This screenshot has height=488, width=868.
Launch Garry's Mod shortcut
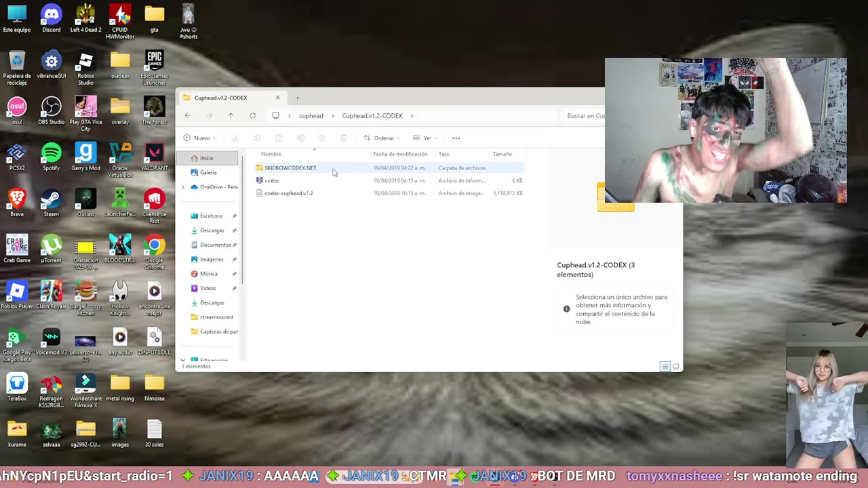[85, 157]
